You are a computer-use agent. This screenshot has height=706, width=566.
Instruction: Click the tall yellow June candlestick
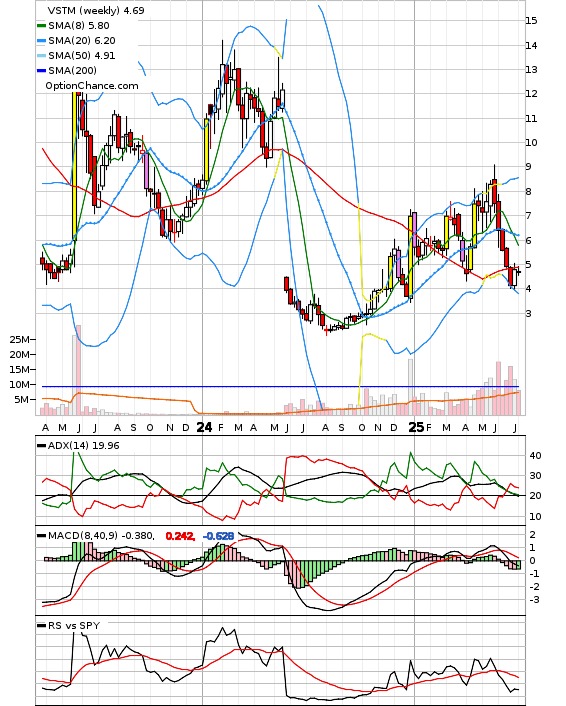pyautogui.click(x=75, y=166)
